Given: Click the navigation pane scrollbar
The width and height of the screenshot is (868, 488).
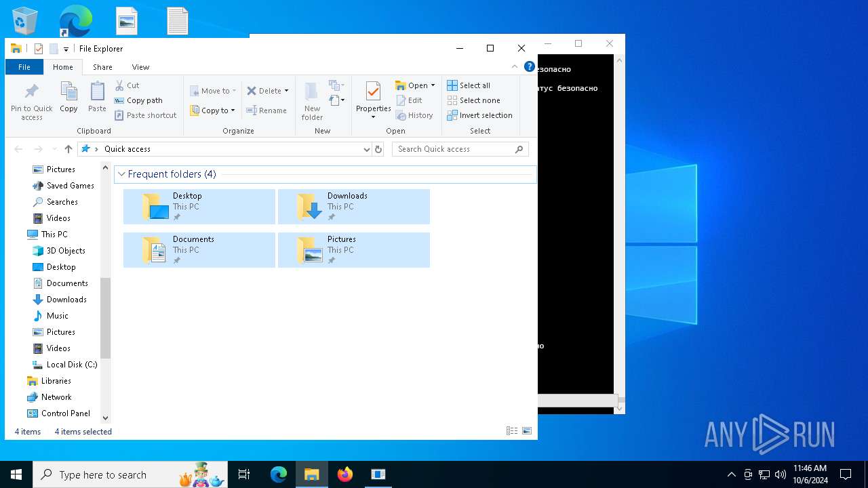Looking at the screenshot, I should (x=105, y=317).
